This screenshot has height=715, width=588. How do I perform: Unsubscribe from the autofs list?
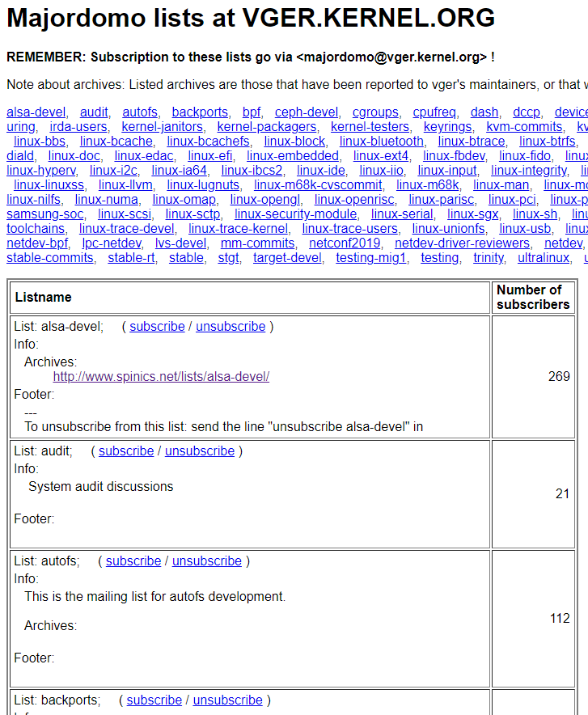[206, 561]
